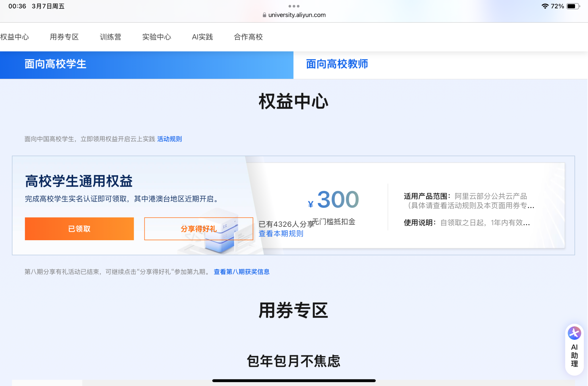Switch to the 面向高校学生 tab

55,64
